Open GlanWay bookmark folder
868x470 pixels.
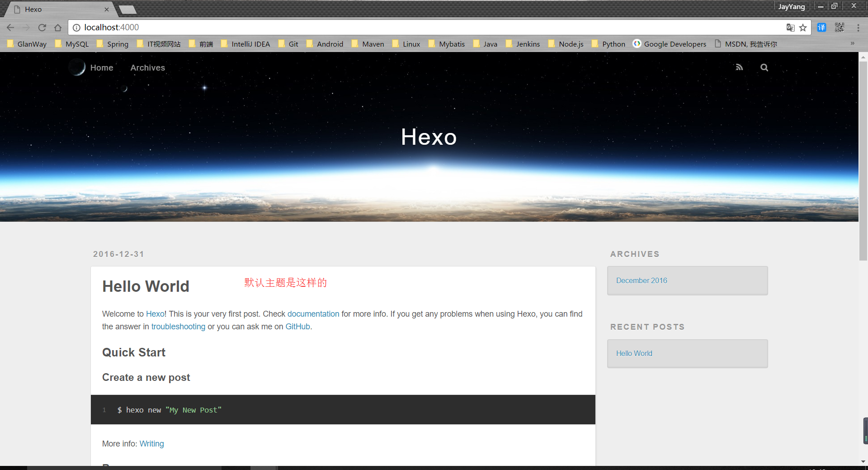pyautogui.click(x=27, y=44)
